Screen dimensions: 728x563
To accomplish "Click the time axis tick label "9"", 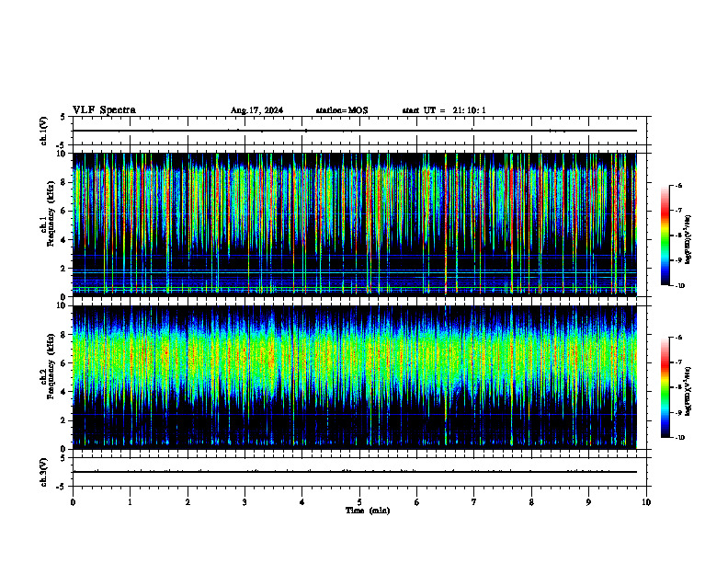I will 588,502.
